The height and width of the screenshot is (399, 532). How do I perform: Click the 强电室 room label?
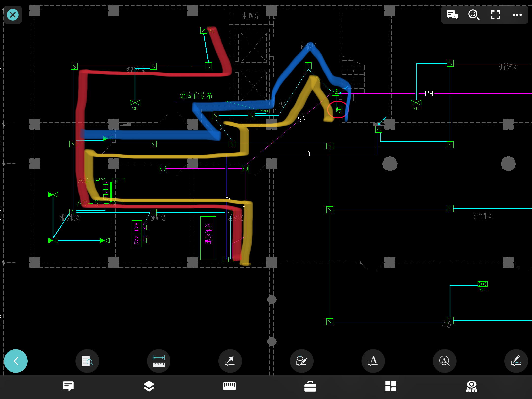click(x=158, y=218)
